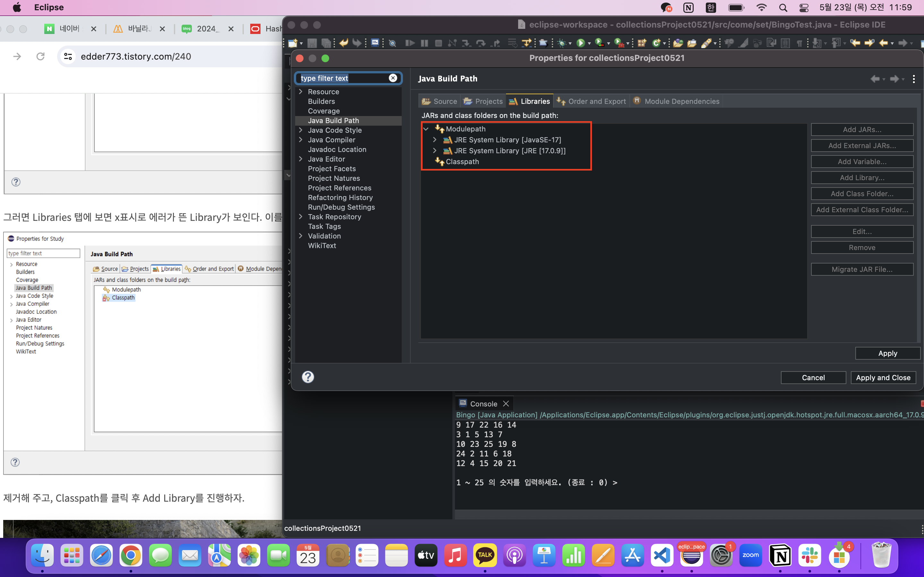This screenshot has width=924, height=577.
Task: Collapse the Modulepath tree node
Action: (x=426, y=129)
